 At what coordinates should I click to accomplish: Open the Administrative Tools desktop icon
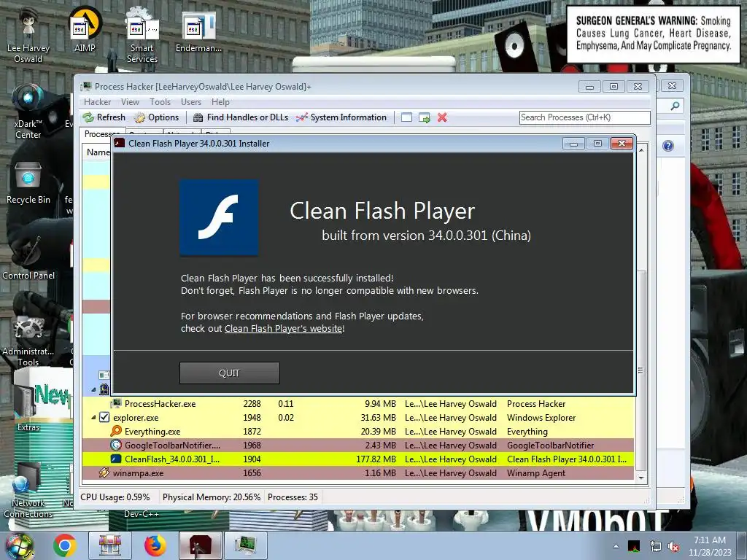click(28, 340)
